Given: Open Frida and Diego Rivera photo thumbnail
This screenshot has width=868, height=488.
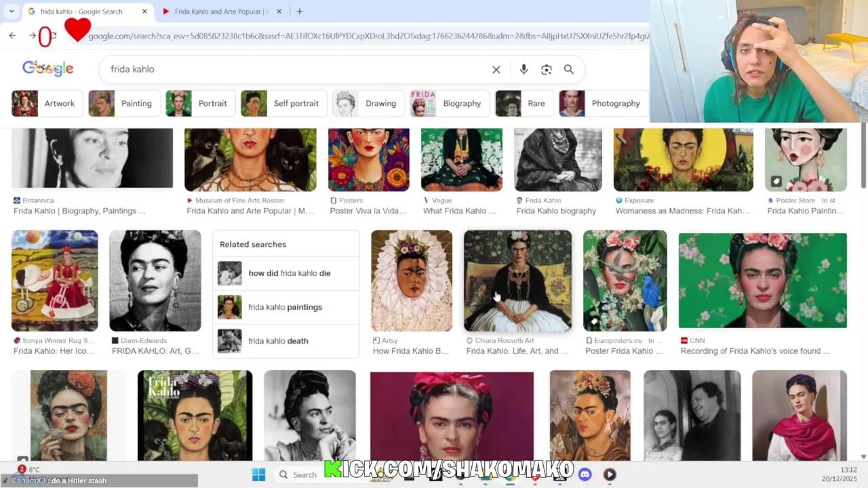Looking at the screenshot, I should 692,415.
